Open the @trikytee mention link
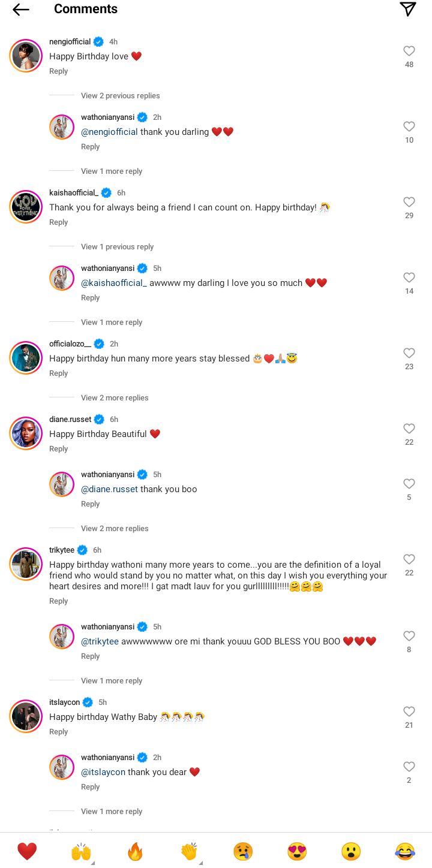This screenshot has height=868, width=432. coord(100,641)
